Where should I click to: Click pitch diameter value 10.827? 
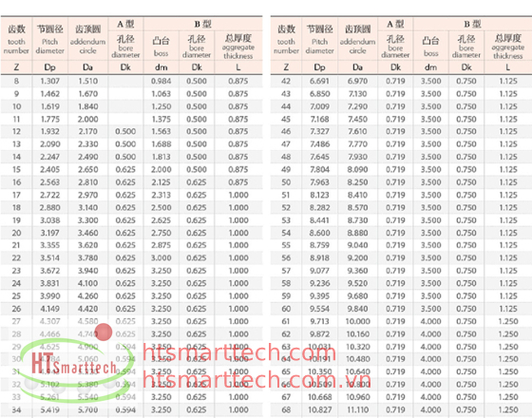[x=319, y=409]
